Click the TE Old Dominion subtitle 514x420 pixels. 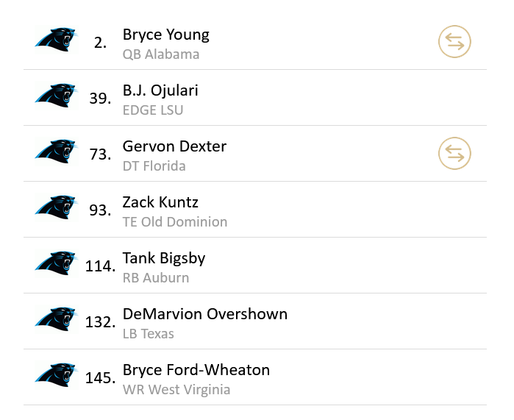[175, 222]
